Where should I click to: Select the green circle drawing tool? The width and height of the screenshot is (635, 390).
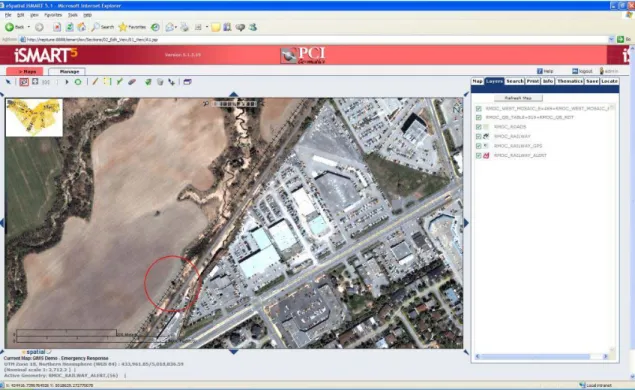click(78, 82)
